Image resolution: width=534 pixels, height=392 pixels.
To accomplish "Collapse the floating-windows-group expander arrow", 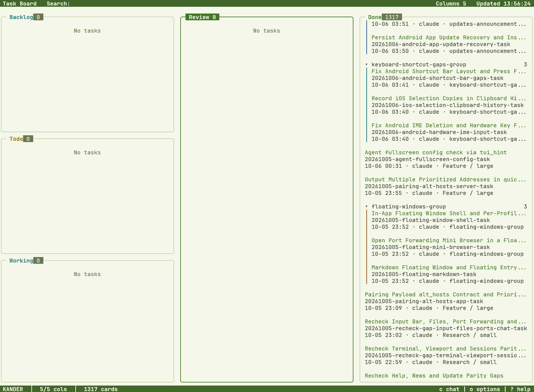I will pos(366,207).
